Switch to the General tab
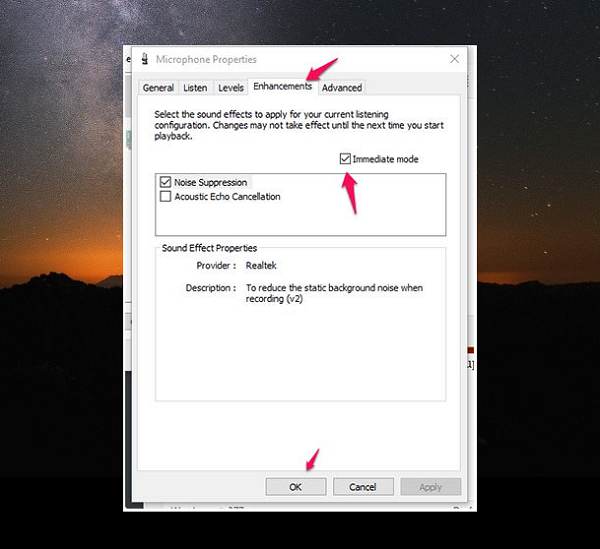This screenshot has height=549, width=600. click(158, 88)
